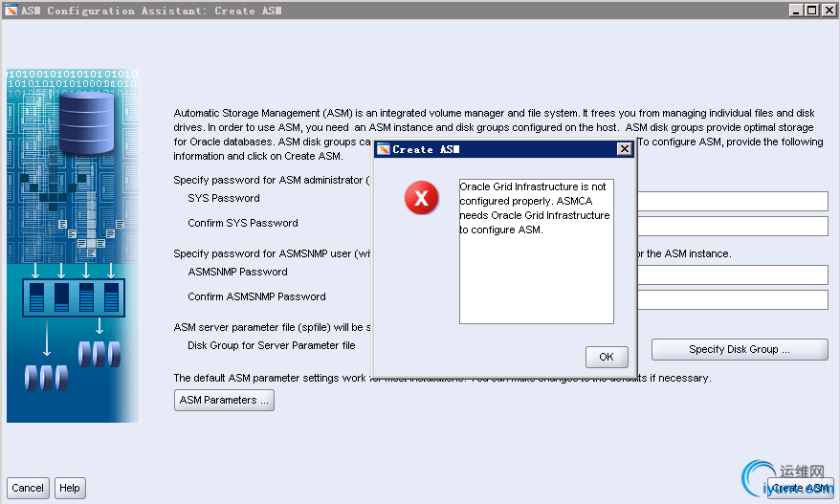Click the database storage illustration image
Viewport: 840px width, 504px height.
[73, 245]
